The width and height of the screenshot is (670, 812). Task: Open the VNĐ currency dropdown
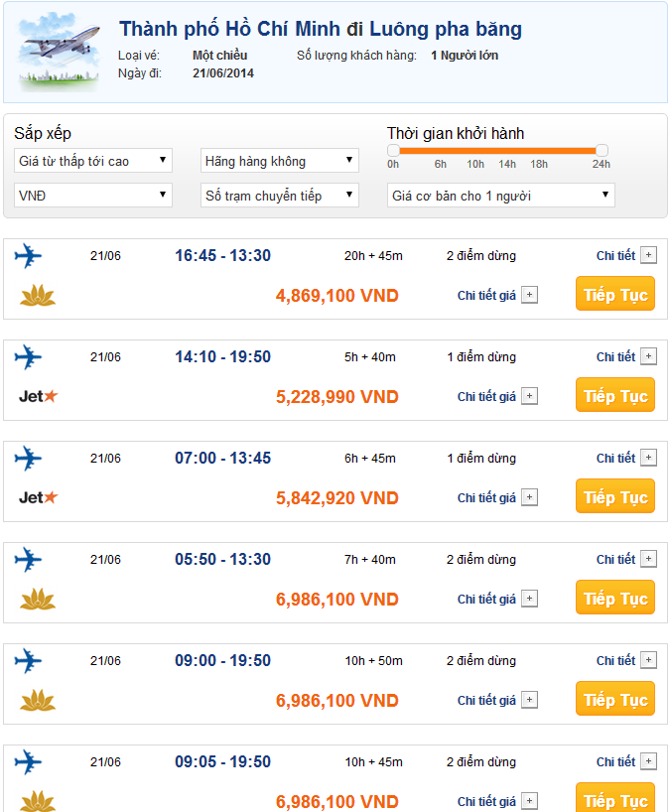click(x=93, y=196)
